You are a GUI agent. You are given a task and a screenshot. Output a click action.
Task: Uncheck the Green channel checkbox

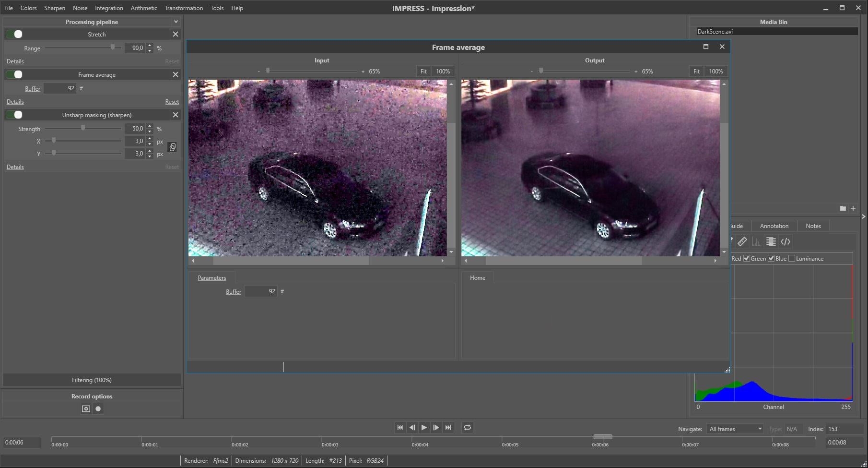click(x=746, y=259)
